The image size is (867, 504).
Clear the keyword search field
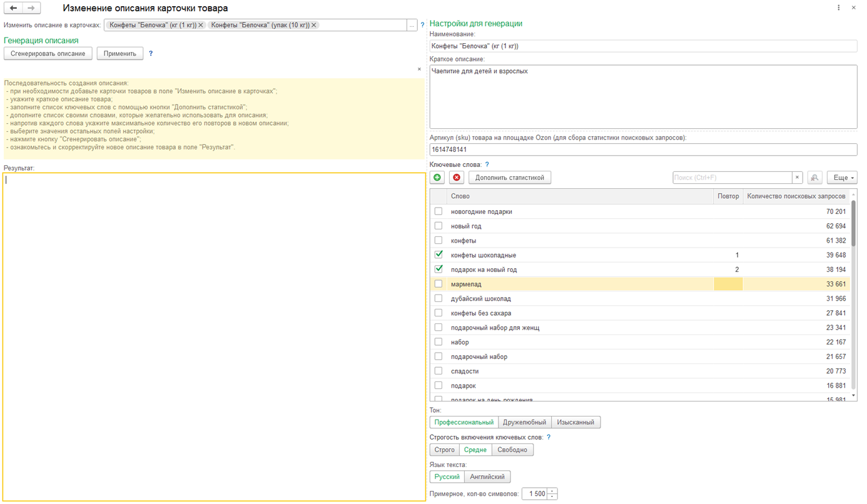tap(797, 178)
